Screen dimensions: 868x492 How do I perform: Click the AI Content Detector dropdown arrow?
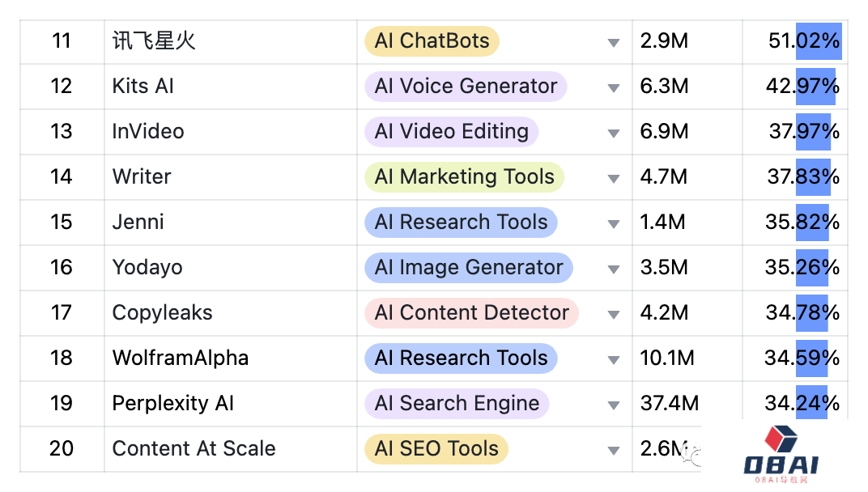point(614,315)
